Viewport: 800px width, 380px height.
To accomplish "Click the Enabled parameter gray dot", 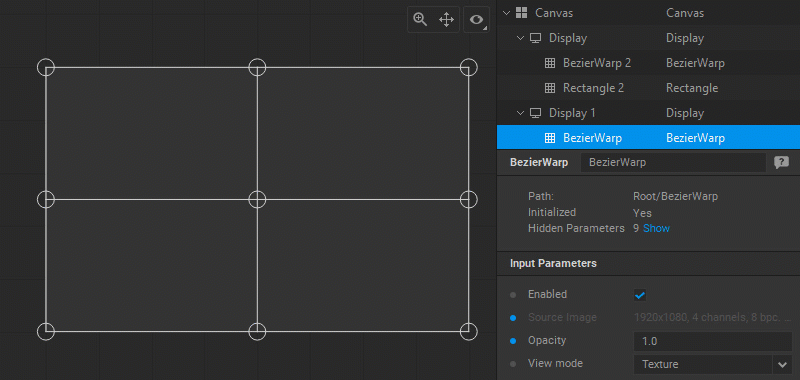I will click(513, 295).
